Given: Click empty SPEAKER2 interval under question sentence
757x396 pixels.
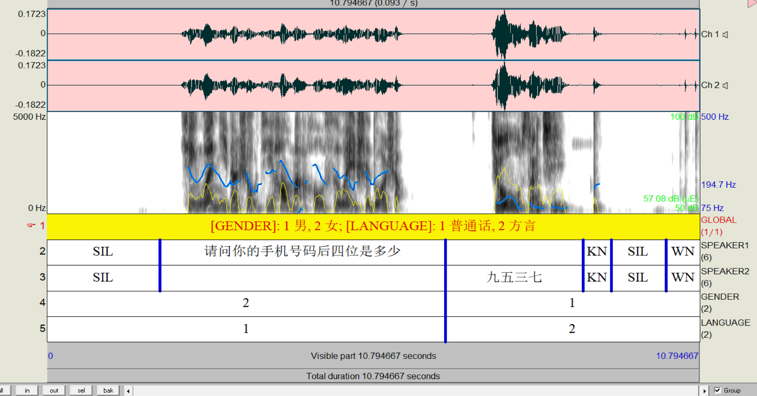Looking at the screenshot, I should click(303, 278).
